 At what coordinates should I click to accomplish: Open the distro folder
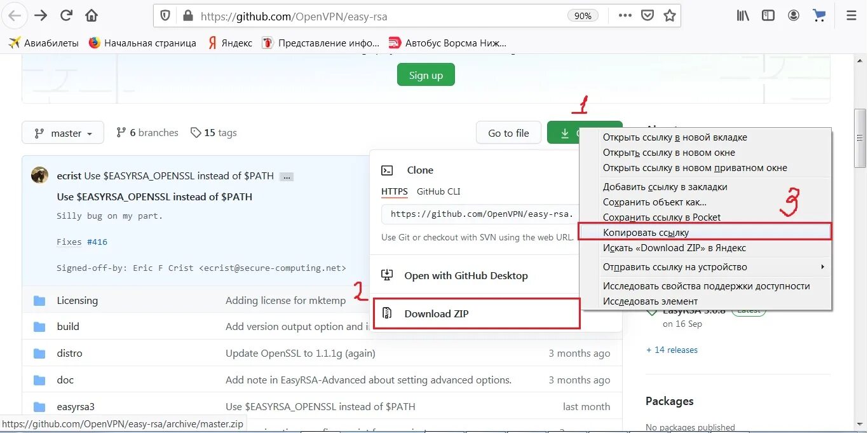[69, 353]
